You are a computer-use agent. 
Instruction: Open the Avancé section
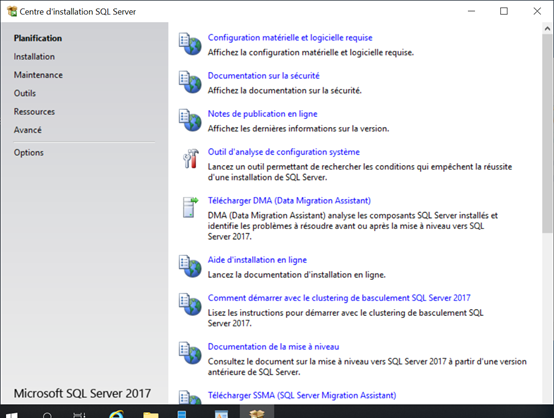[x=28, y=130]
